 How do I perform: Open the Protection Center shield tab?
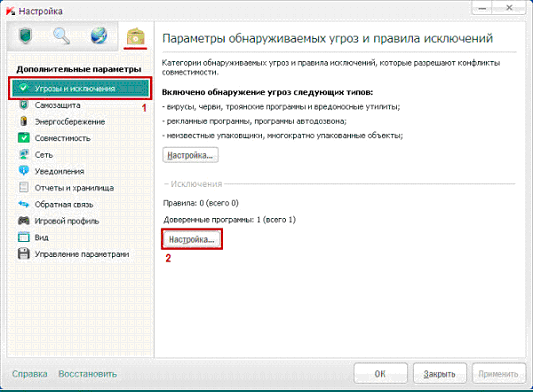point(25,36)
